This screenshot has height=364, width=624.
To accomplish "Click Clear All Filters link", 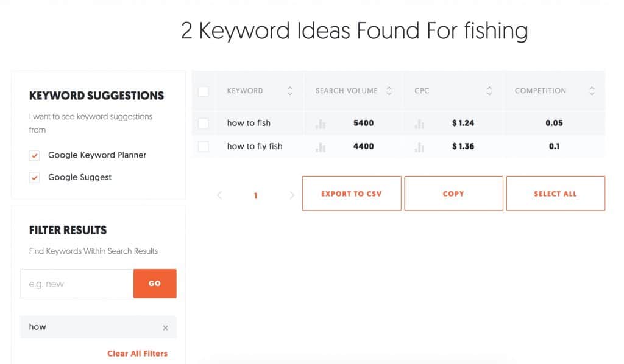I will tap(137, 354).
